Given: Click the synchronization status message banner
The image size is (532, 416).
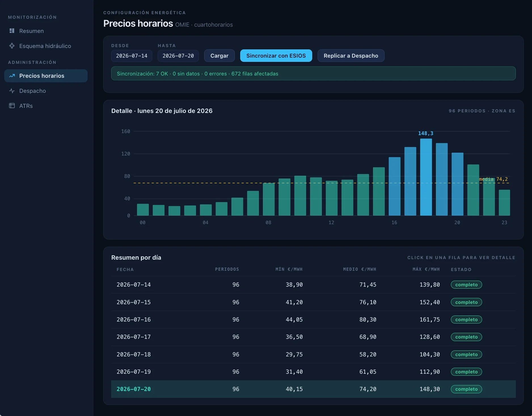Looking at the screenshot, I should pos(313,73).
